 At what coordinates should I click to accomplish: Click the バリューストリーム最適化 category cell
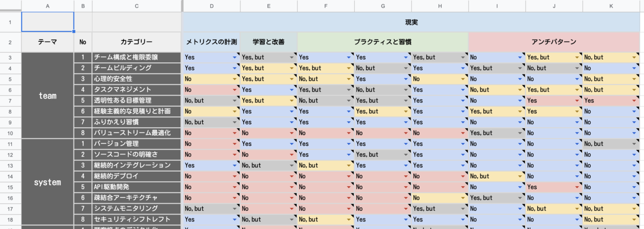(x=136, y=132)
